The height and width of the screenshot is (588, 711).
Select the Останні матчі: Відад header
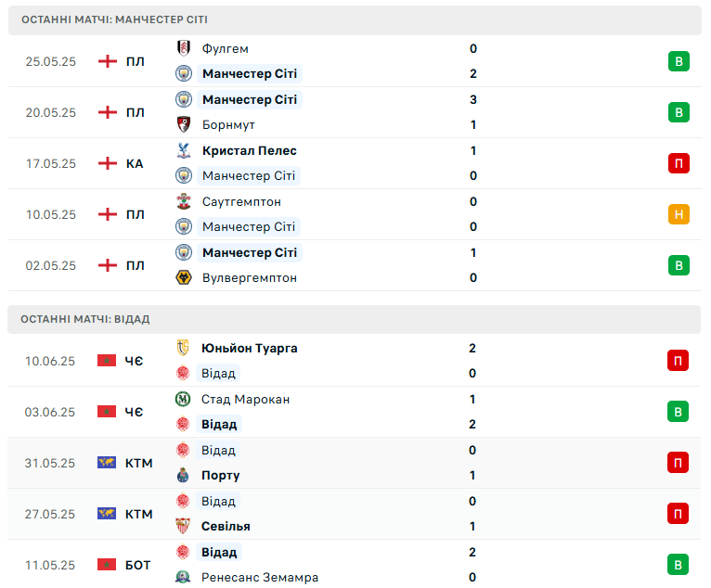[x=355, y=319]
